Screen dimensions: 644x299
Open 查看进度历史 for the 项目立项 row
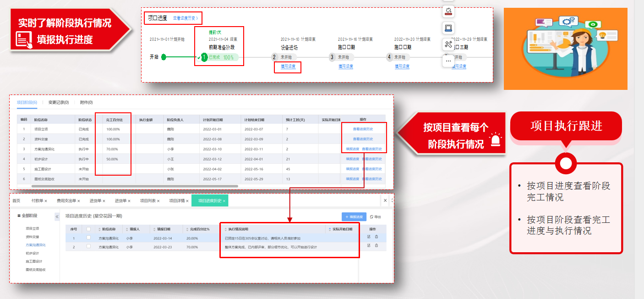(x=363, y=129)
